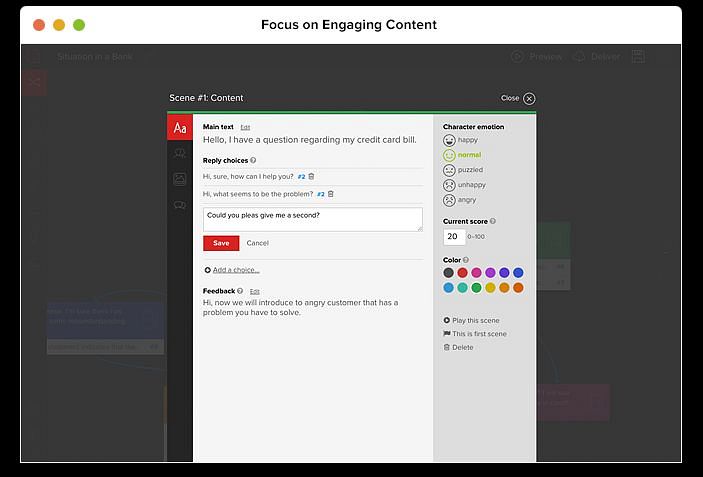Delete this scene
This screenshot has height=477, width=703.
coord(458,347)
